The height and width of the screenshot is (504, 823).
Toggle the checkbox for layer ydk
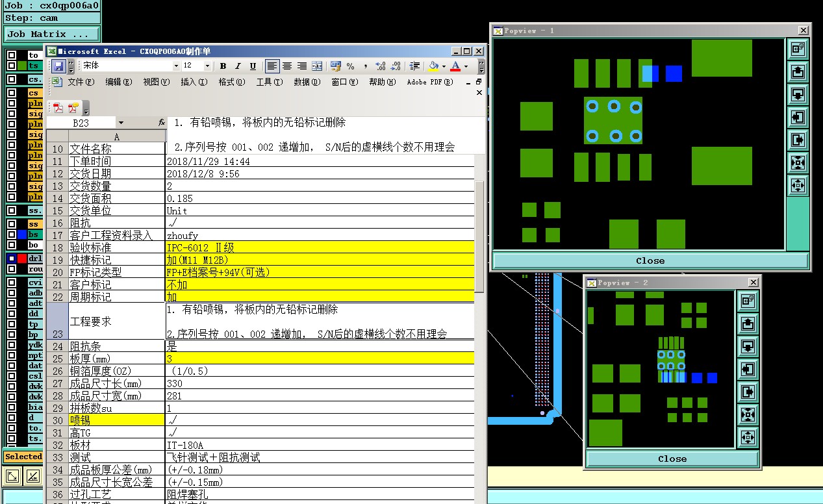[x=12, y=345]
